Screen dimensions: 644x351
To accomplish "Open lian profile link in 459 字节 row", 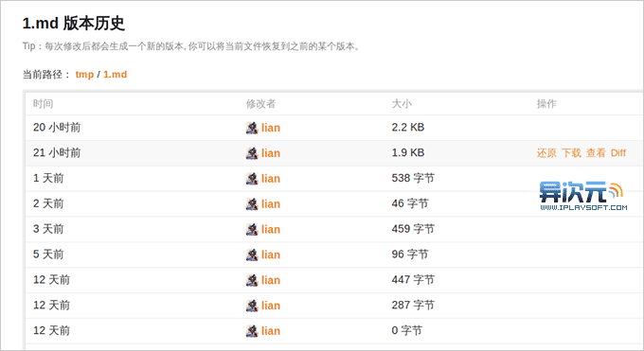I will (271, 230).
